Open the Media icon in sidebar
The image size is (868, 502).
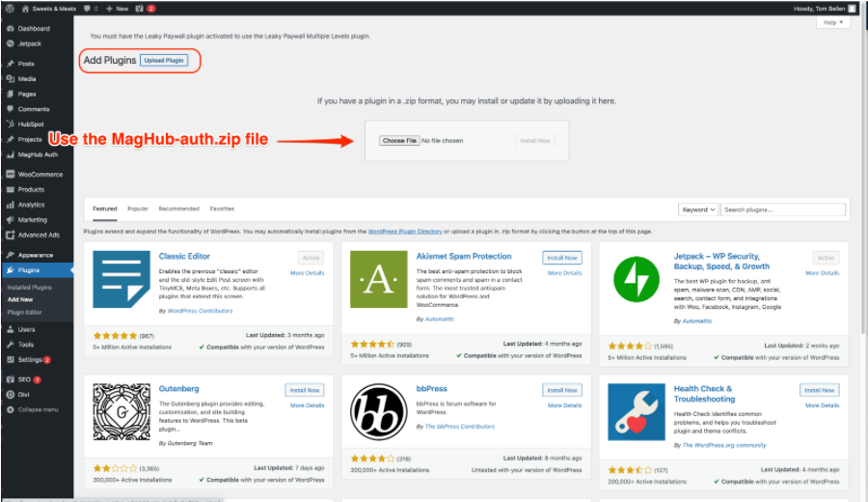[10, 79]
